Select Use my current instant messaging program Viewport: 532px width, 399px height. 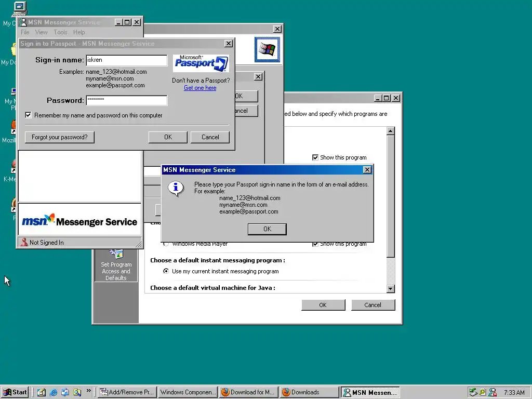pos(166,271)
